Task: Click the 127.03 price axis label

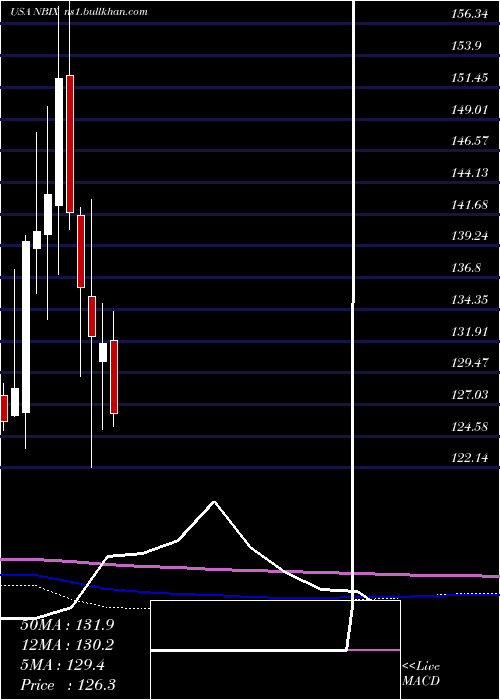Action: pyautogui.click(x=469, y=395)
